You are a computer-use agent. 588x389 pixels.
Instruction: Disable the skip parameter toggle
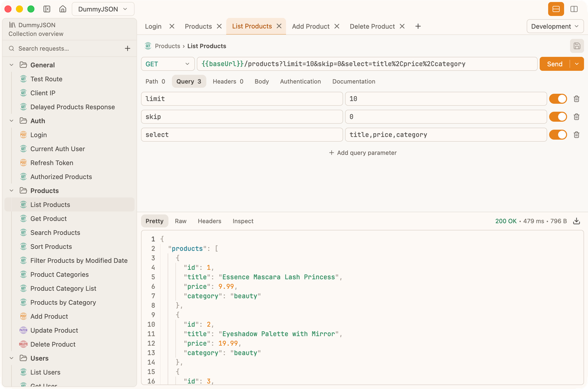558,117
